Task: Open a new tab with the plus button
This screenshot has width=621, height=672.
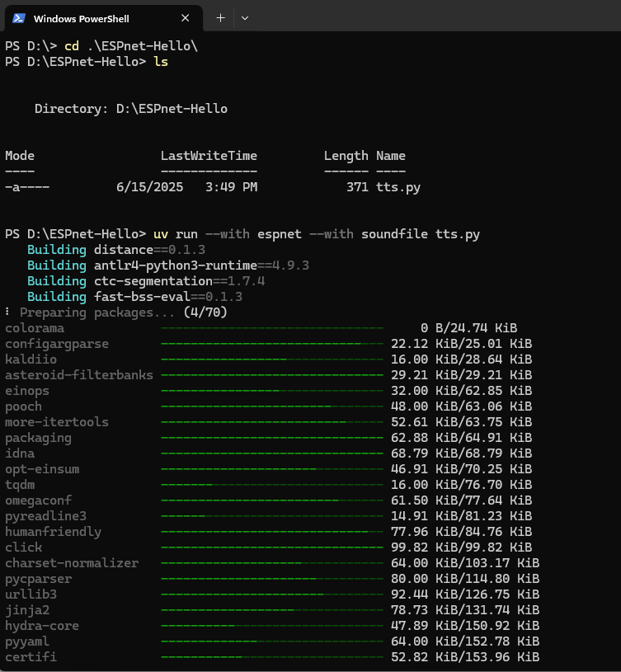Action: coord(220,18)
